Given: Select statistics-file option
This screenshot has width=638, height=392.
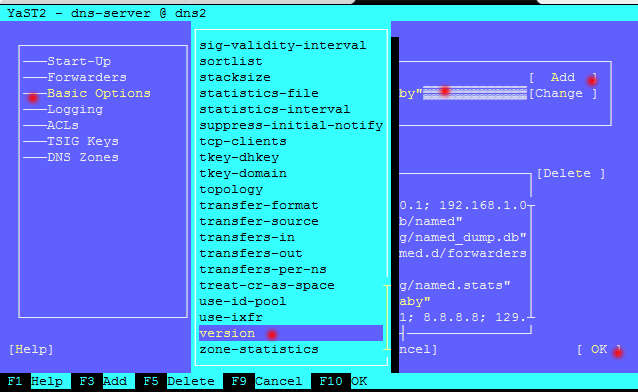Looking at the screenshot, I should [291, 93].
